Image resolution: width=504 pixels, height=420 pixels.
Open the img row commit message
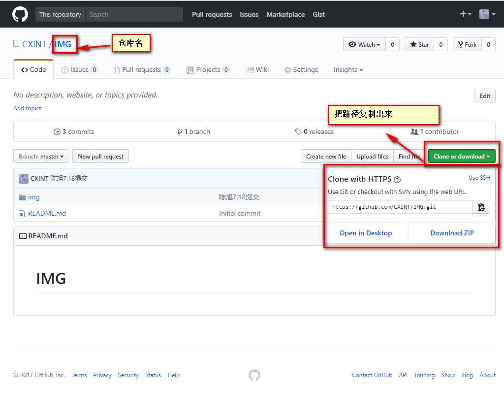(x=239, y=197)
